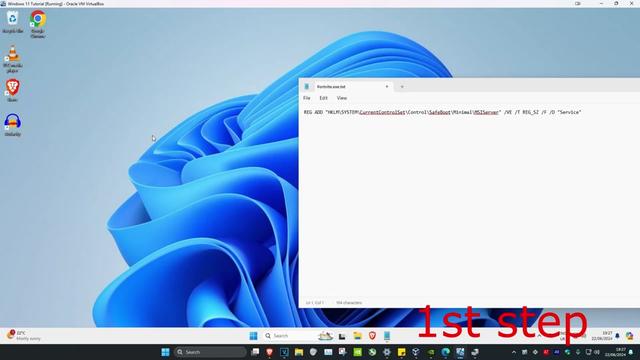Click the host taskbar Search box

210,352
